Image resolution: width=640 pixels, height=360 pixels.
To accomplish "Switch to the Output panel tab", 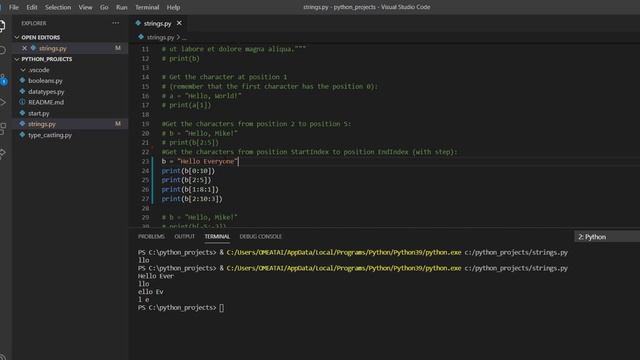I will [x=184, y=237].
